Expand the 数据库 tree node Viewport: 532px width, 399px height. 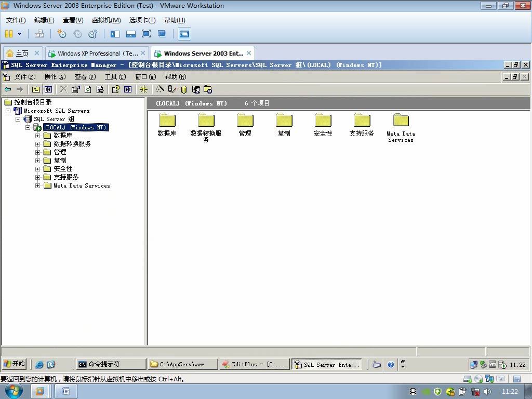click(37, 136)
